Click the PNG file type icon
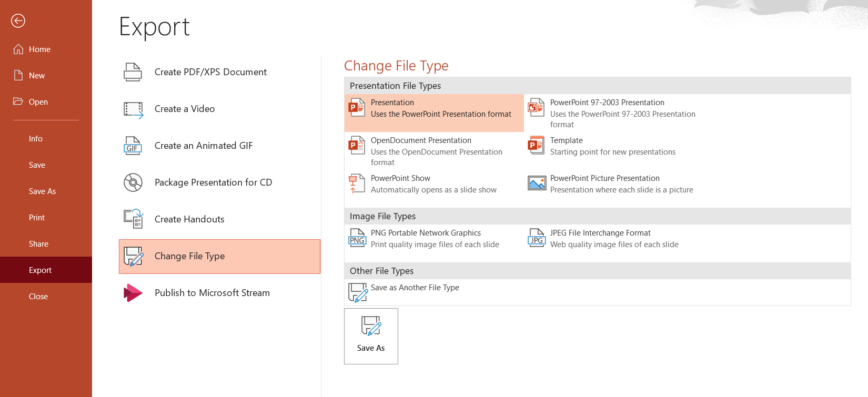Image resolution: width=868 pixels, height=397 pixels. [357, 238]
